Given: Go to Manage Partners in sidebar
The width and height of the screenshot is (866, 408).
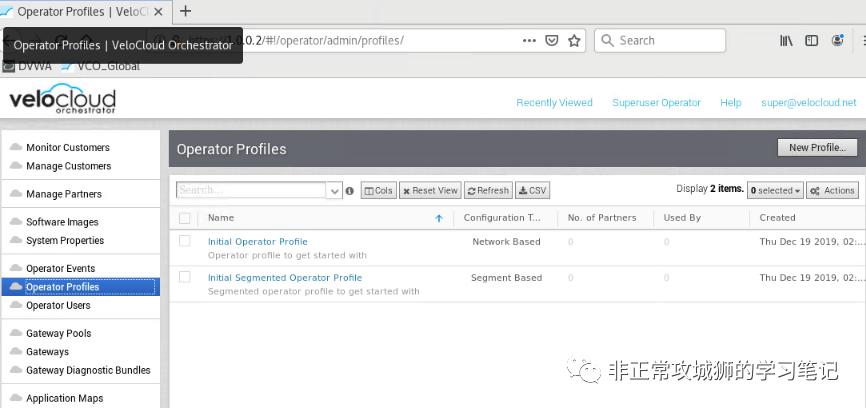Looking at the screenshot, I should (64, 194).
